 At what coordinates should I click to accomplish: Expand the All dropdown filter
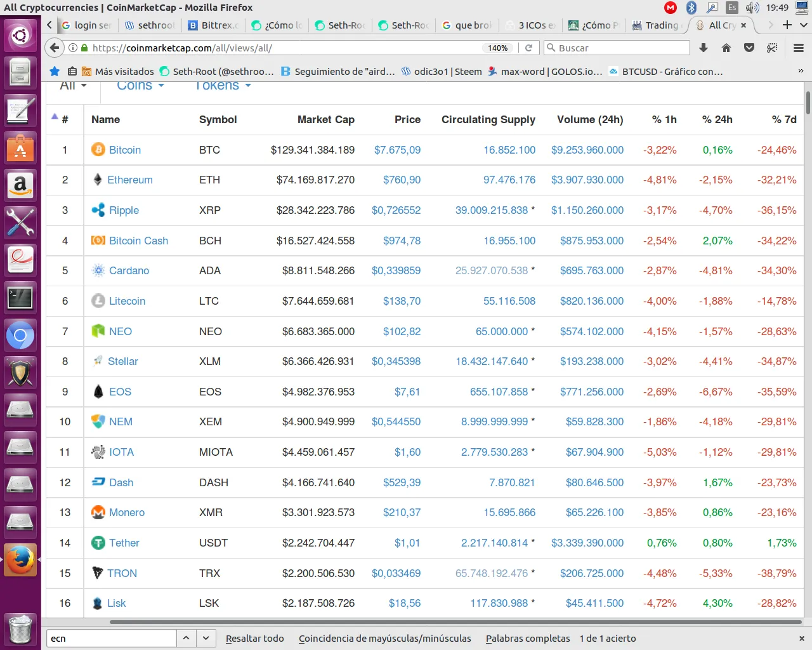coord(73,86)
